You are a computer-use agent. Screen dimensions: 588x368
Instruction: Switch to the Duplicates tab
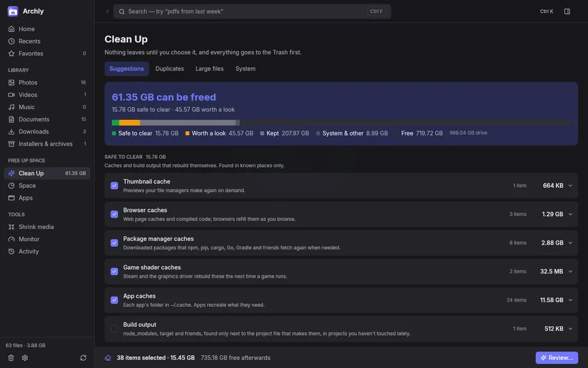[x=170, y=69]
